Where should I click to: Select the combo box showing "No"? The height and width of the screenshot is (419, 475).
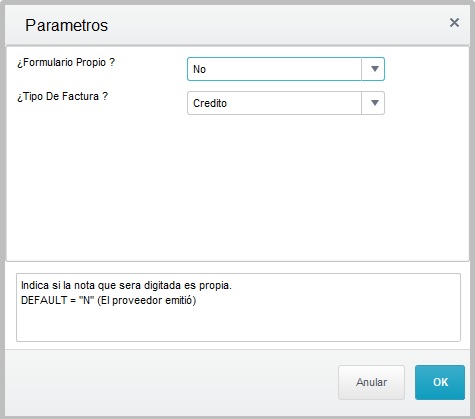pos(286,69)
